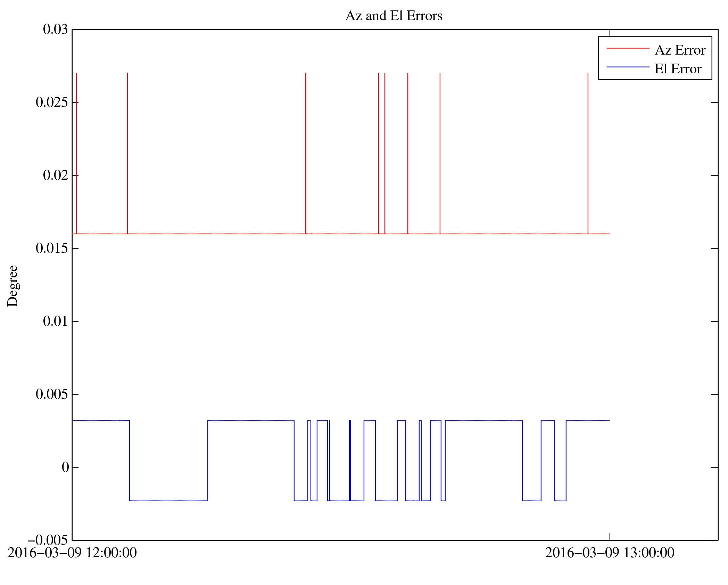
Task: Click the last red Az Error spike
Action: coord(588,153)
